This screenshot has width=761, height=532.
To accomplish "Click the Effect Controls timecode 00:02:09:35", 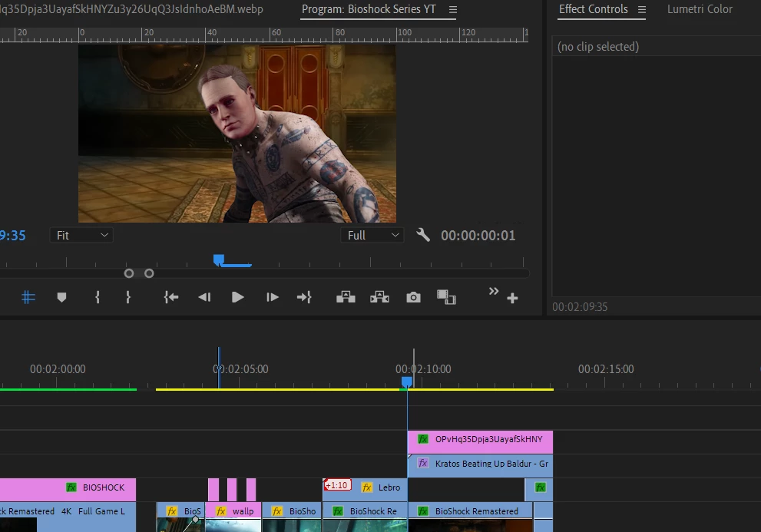I will pos(580,307).
